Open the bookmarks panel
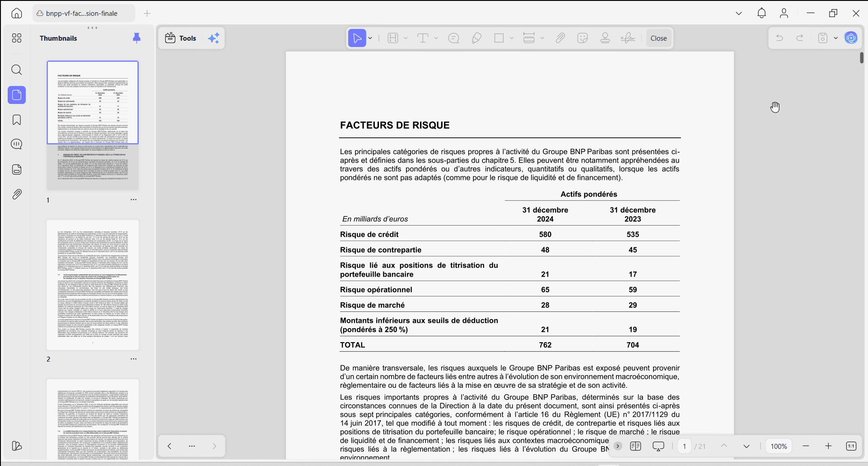 pyautogui.click(x=17, y=120)
